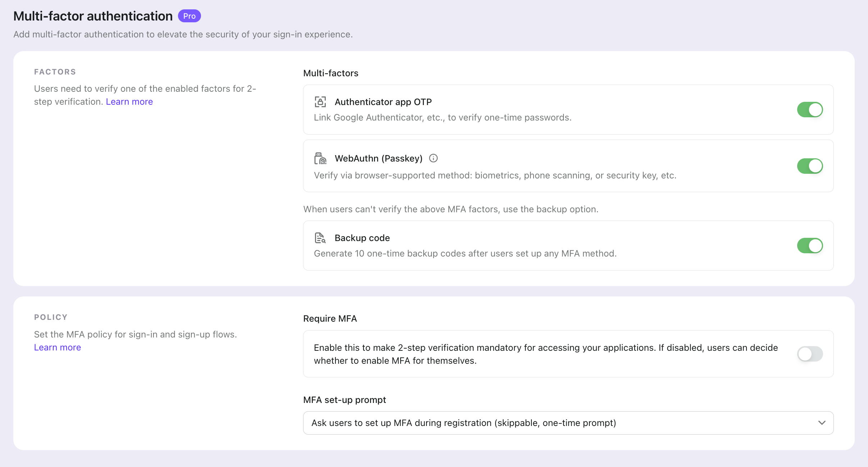The height and width of the screenshot is (467, 868).
Task: Click the 'When users can't verify' note
Action: [451, 209]
